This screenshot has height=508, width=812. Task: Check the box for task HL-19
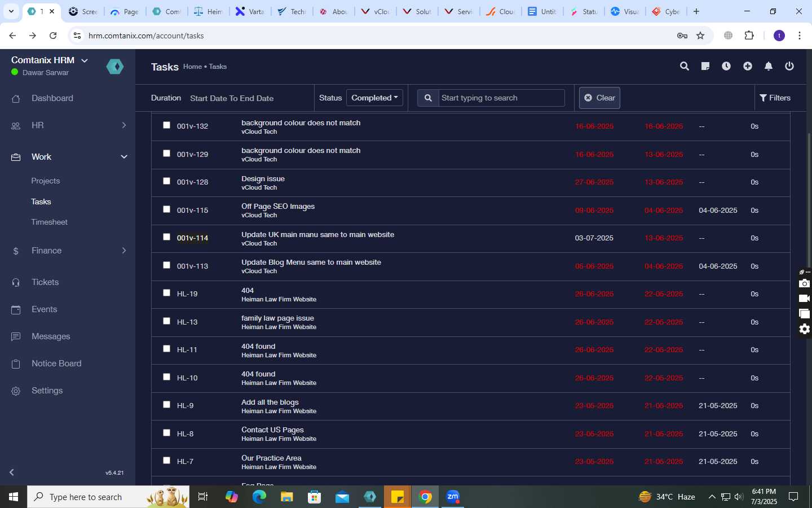point(166,293)
